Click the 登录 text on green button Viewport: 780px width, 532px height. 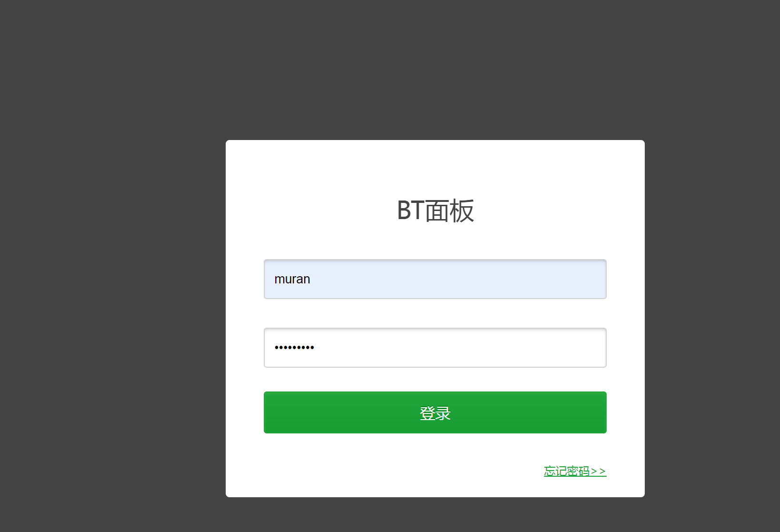point(435,413)
